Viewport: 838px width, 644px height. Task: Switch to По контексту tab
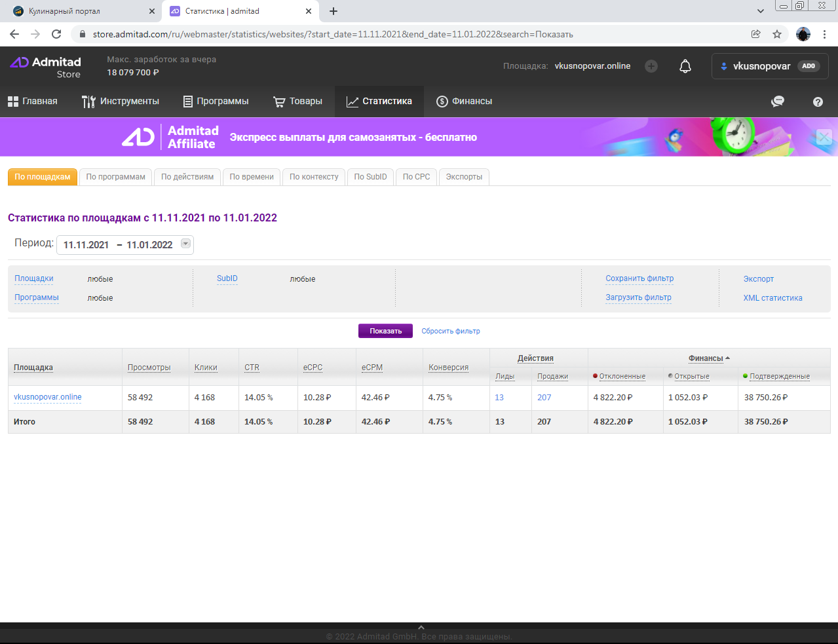click(314, 177)
